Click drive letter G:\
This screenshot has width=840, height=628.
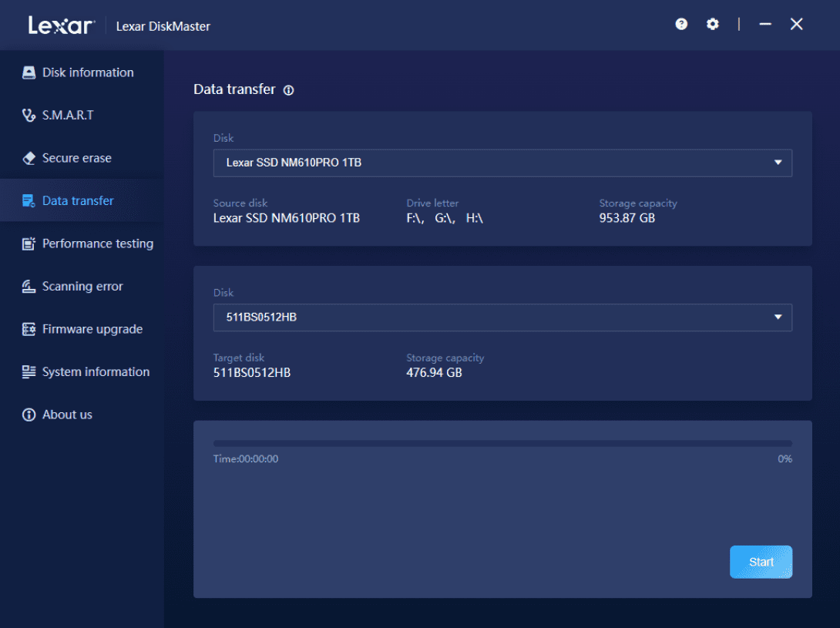pyautogui.click(x=445, y=219)
